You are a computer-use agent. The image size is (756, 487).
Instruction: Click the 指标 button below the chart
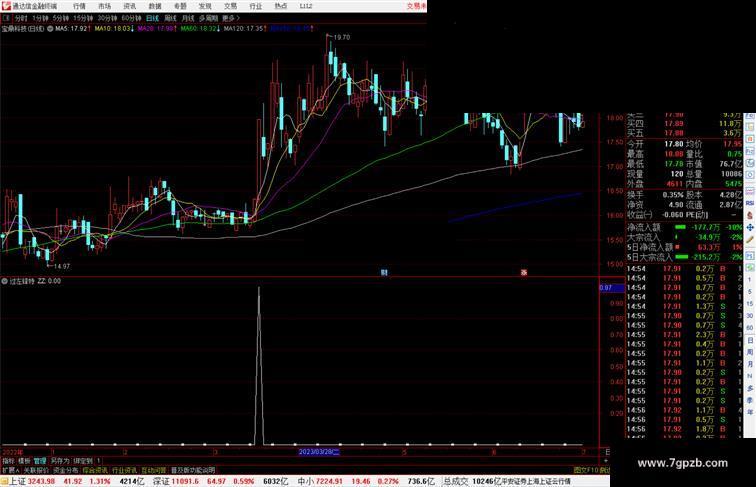pyautogui.click(x=9, y=461)
